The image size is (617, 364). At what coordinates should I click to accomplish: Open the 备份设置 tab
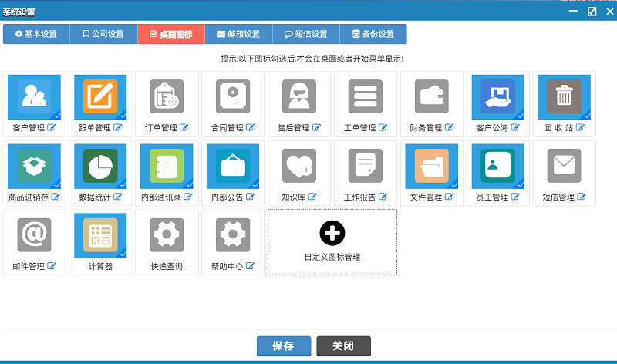coord(373,34)
